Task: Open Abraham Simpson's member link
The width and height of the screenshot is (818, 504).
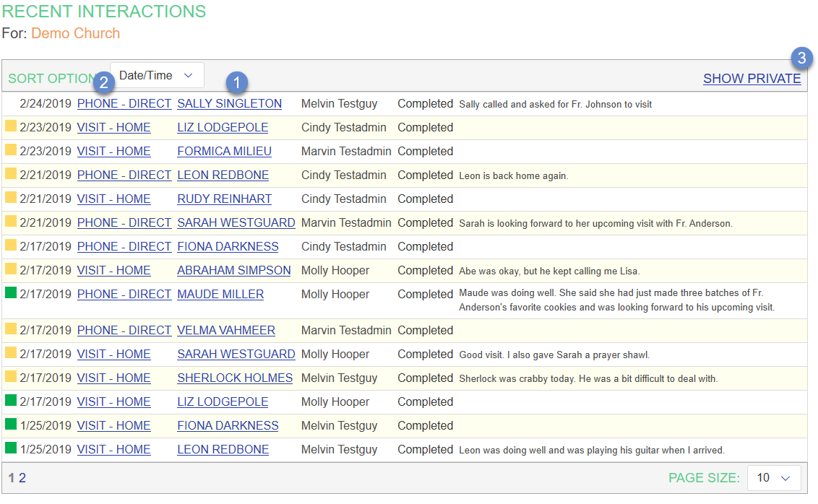Action: 233,270
